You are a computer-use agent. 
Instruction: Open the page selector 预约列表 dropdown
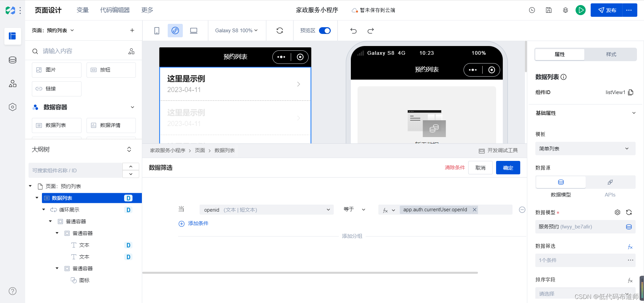(53, 30)
